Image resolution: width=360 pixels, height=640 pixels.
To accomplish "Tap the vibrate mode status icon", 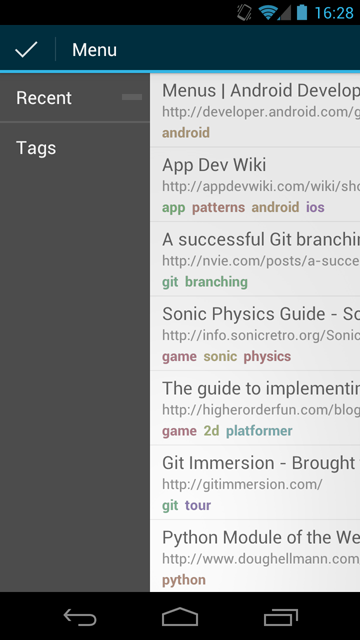I will click(244, 12).
